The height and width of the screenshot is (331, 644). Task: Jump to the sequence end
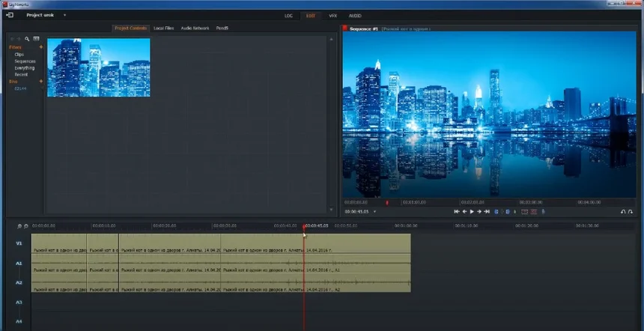pos(487,211)
